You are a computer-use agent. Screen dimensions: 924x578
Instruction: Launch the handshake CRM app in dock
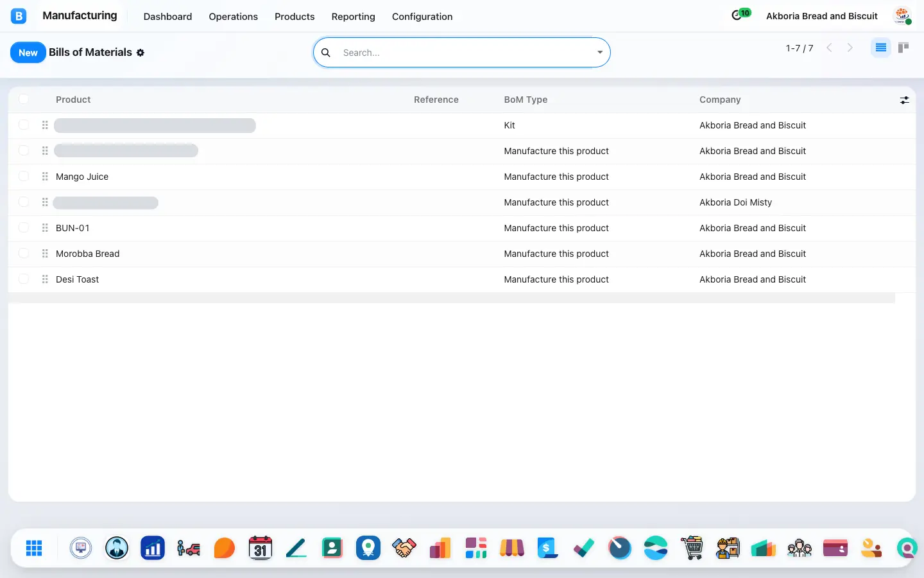[404, 548]
